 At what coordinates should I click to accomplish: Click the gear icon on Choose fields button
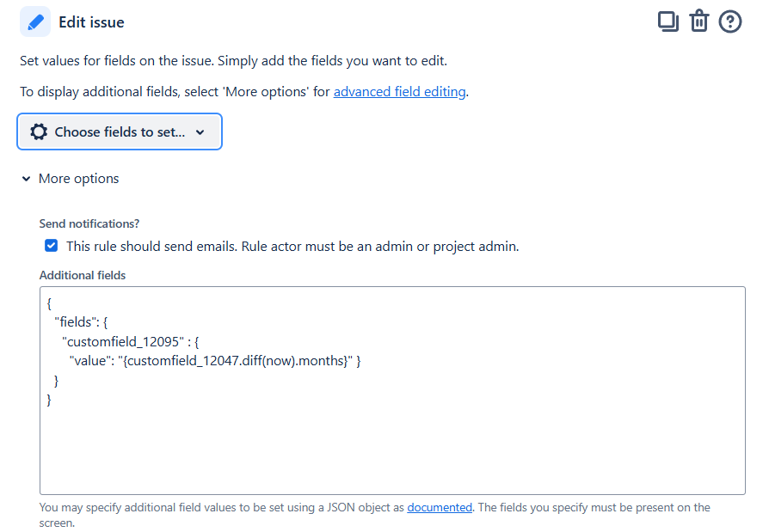(39, 131)
